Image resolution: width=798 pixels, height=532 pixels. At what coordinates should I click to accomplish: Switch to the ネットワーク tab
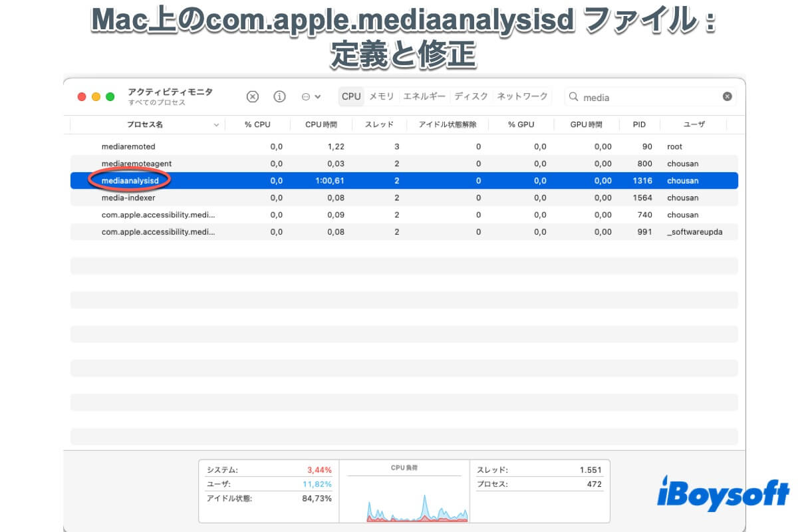[x=522, y=96]
